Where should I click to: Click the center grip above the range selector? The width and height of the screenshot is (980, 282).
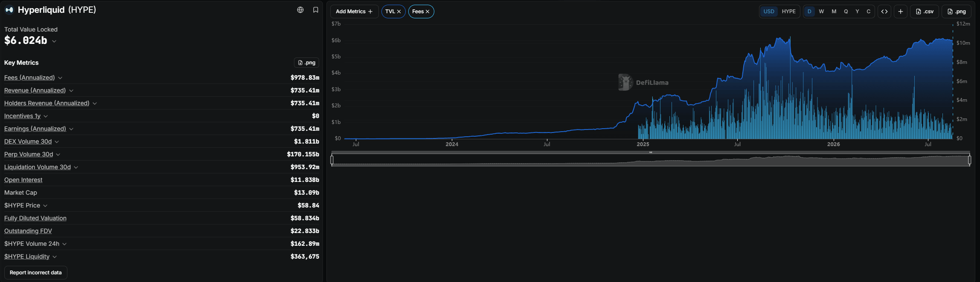point(651,152)
